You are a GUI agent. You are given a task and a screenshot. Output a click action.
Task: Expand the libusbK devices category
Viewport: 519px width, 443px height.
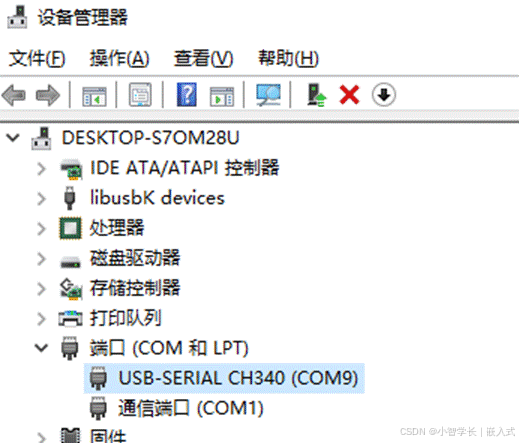[x=41, y=199]
